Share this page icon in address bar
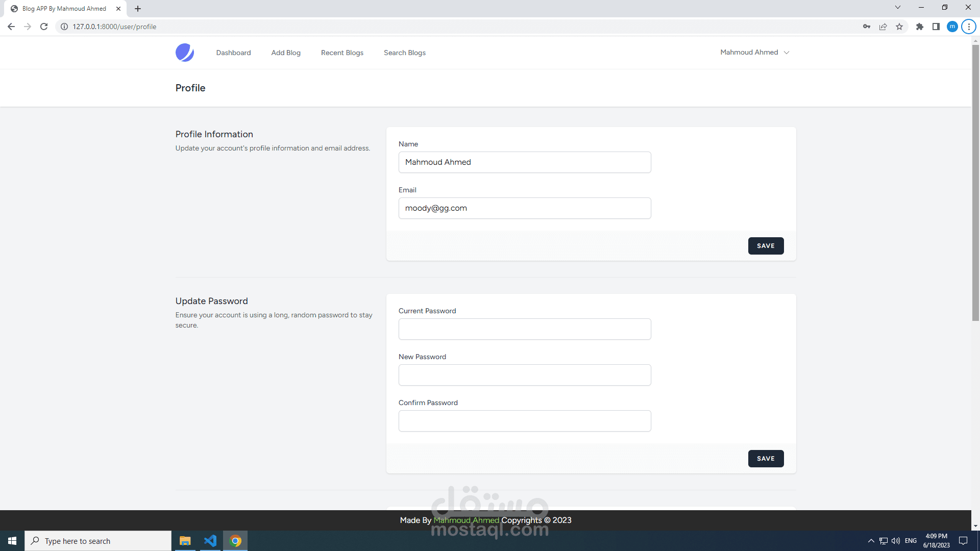 [x=883, y=27]
